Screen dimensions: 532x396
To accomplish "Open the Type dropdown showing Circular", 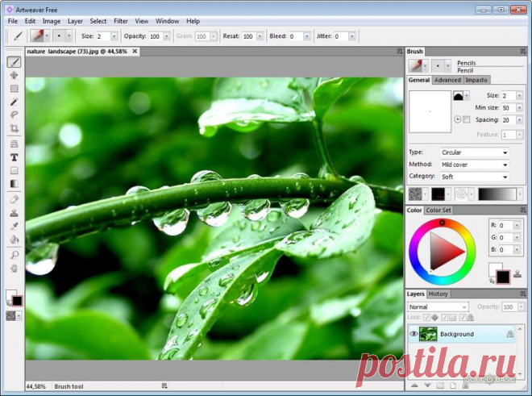I will (x=474, y=152).
